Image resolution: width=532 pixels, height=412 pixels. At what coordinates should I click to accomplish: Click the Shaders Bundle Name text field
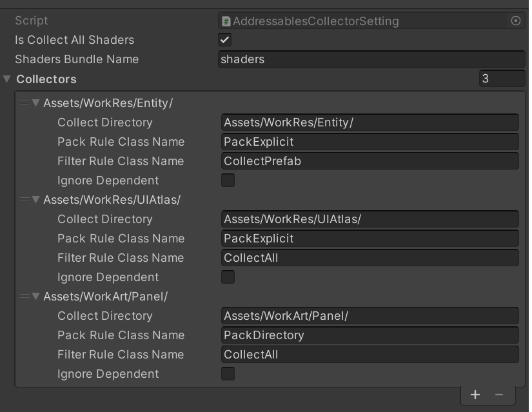coord(371,59)
